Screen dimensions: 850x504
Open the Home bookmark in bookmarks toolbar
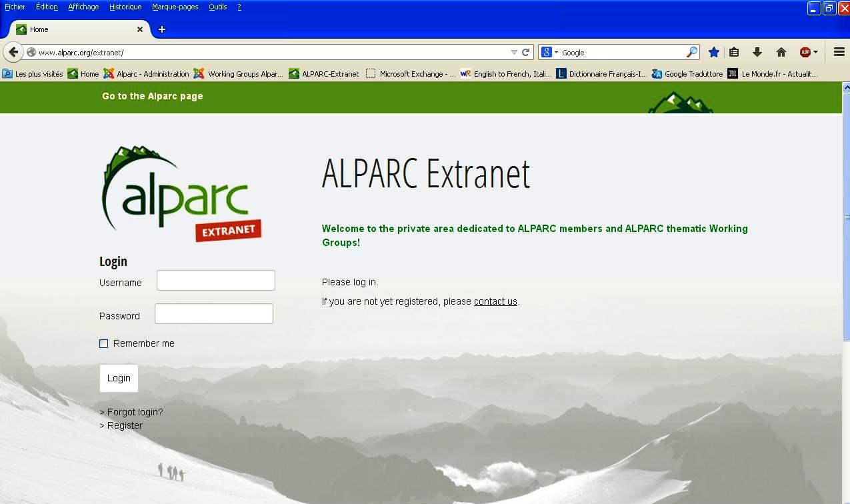pyautogui.click(x=83, y=74)
